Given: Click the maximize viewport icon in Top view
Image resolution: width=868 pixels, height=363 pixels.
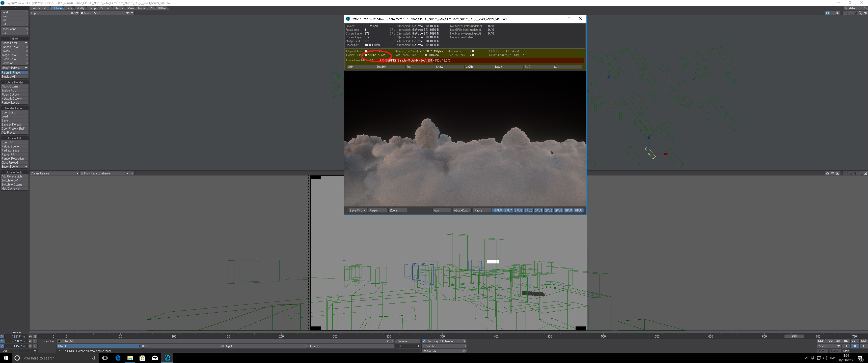Looking at the screenshot, I should coord(865,13).
